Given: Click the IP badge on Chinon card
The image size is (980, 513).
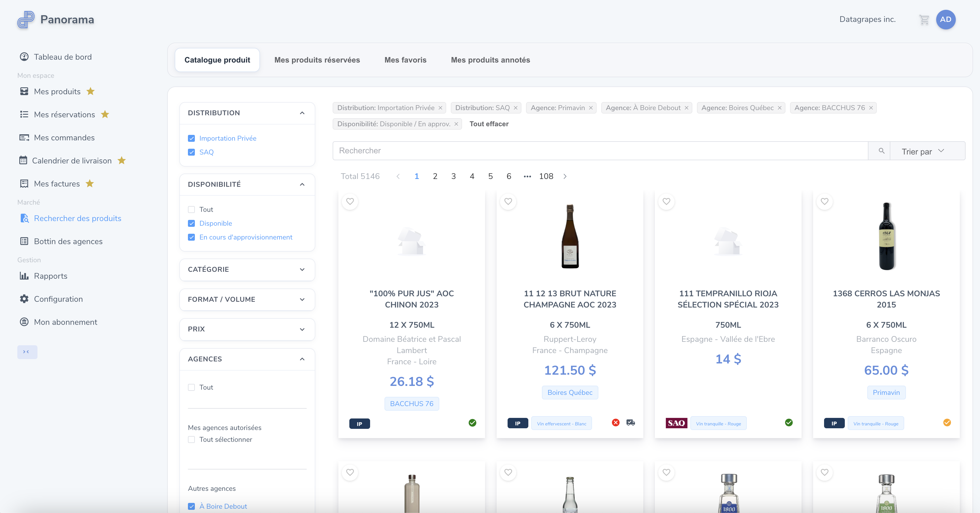Looking at the screenshot, I should click(x=359, y=424).
